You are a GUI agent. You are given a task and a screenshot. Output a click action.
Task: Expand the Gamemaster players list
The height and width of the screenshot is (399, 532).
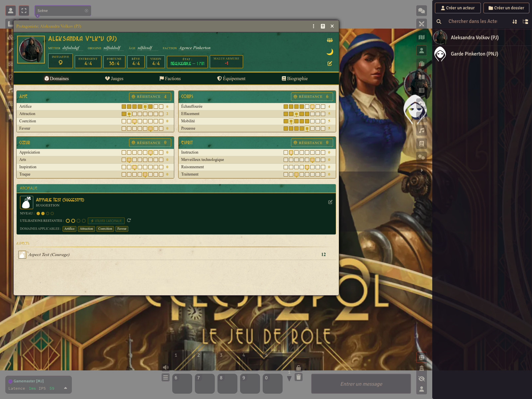(66, 388)
